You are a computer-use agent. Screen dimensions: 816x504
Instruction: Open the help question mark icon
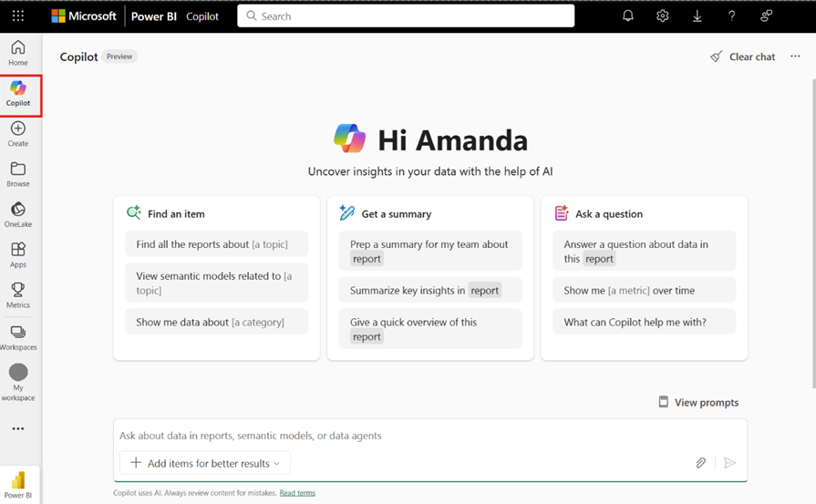(732, 16)
